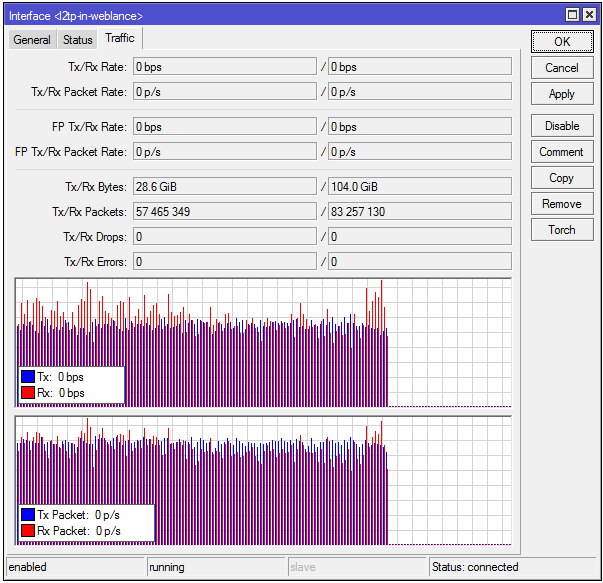Click the blue Tx Packet color swatch
This screenshot has width=603, height=583.
click(28, 515)
